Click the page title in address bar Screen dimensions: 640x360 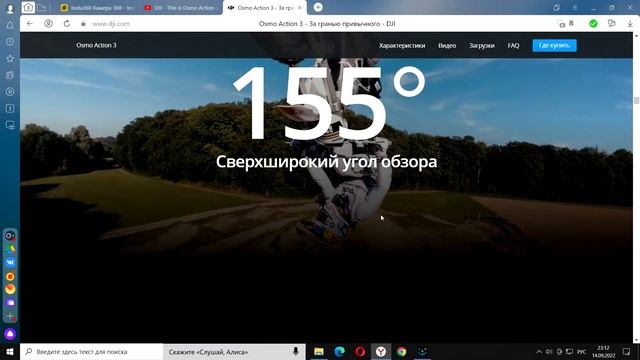click(x=327, y=24)
